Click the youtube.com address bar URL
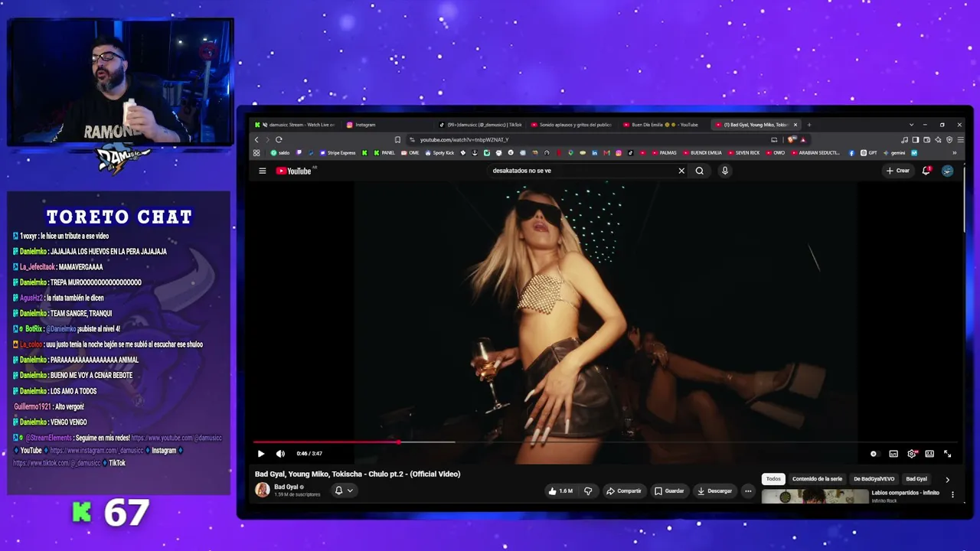980x551 pixels. (464, 140)
